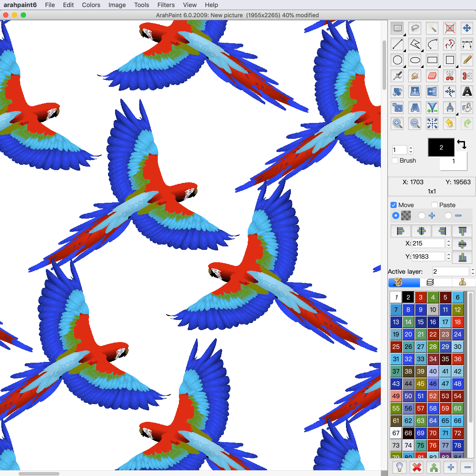Open the Filters menu
The image size is (476, 476).
click(166, 5)
